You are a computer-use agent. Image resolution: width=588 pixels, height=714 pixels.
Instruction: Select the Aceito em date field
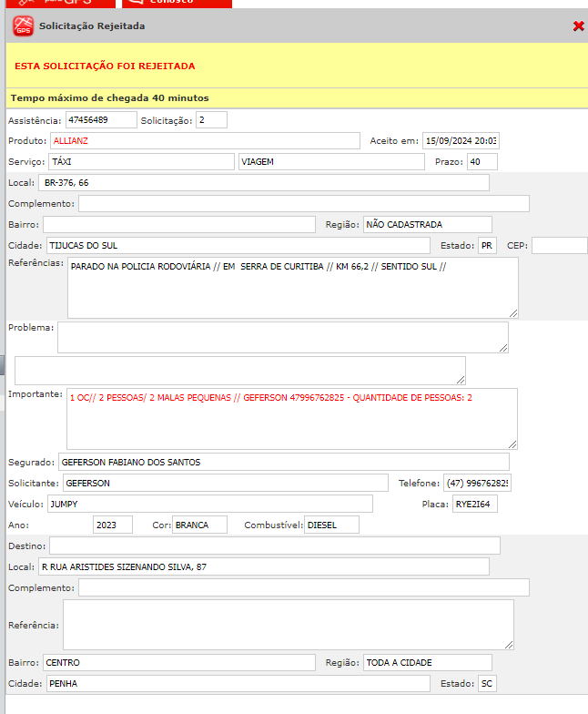pos(461,141)
